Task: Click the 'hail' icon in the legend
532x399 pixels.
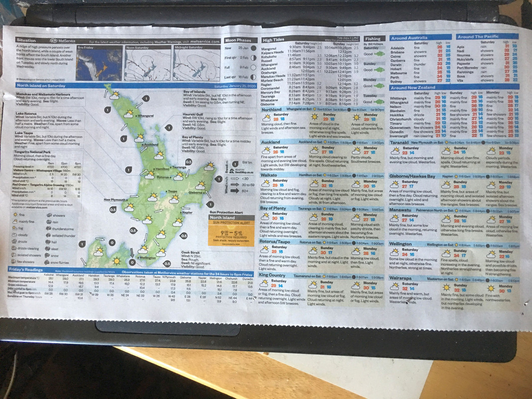Action: click(x=48, y=242)
